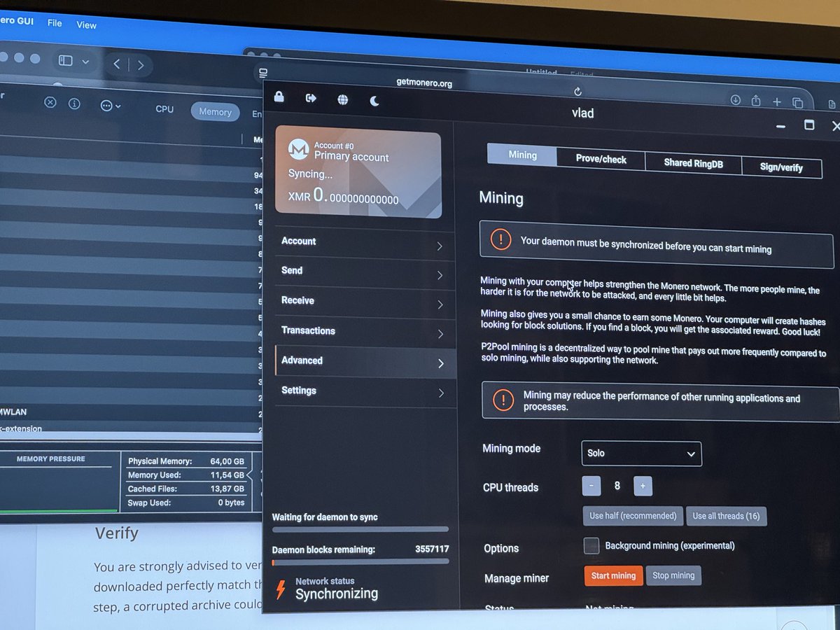The image size is (840, 630).
Task: Expand the Advanced menu chevron
Action: [441, 363]
